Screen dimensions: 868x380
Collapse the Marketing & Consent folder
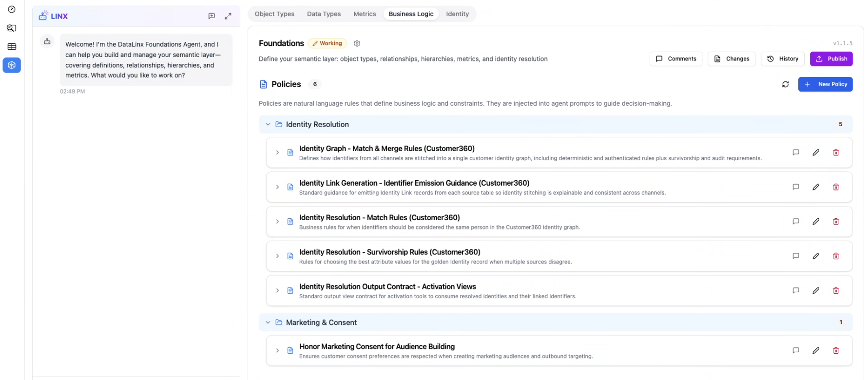pos(268,323)
